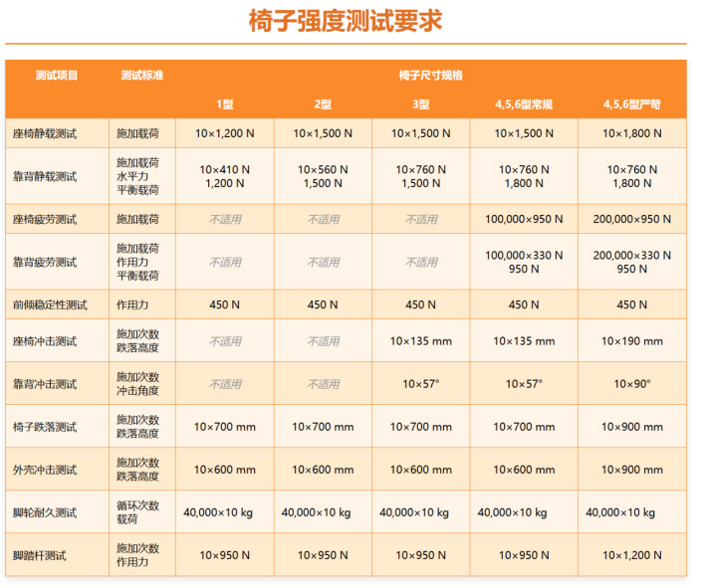706x588 pixels.
Task: Click 不适用 in 靠背疲劳测试 row under 3型
Action: pyautogui.click(x=421, y=263)
